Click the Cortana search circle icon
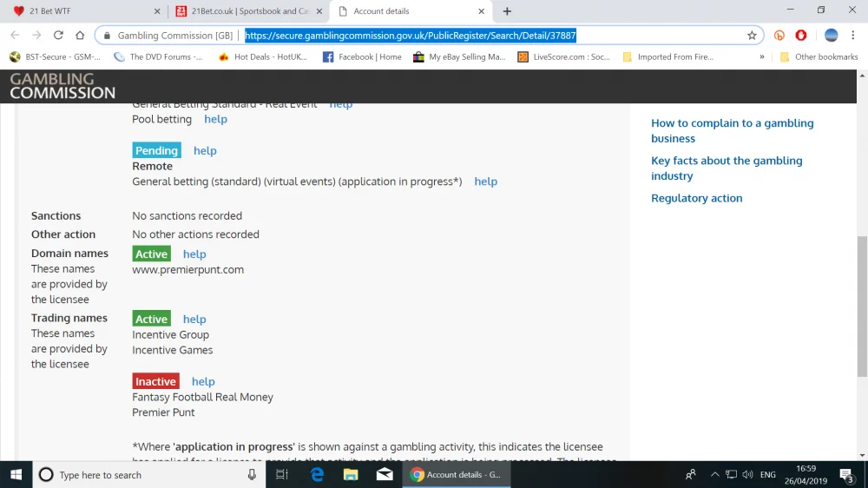The height and width of the screenshot is (488, 868). (46, 475)
